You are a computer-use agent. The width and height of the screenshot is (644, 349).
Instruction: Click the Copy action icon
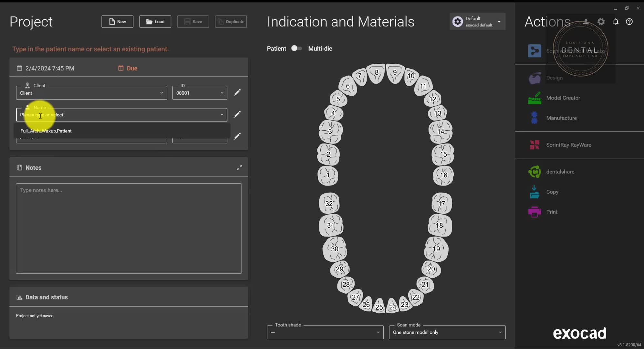[x=535, y=192]
